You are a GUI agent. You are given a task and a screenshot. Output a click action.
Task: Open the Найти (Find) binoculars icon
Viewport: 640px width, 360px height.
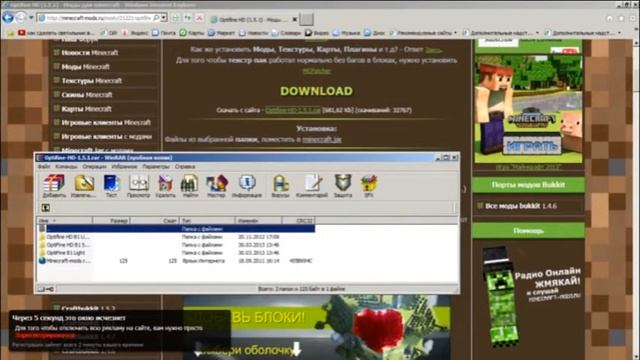[x=190, y=186]
